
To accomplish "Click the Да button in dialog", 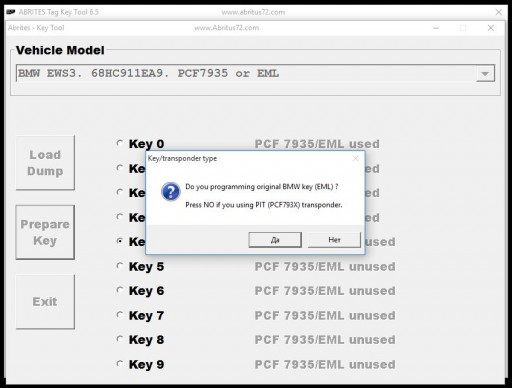I will [x=275, y=240].
